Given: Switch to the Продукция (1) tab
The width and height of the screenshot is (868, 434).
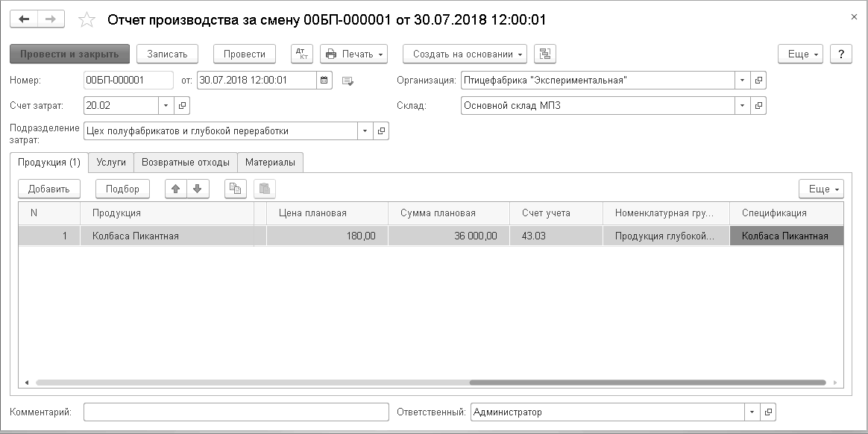Looking at the screenshot, I should (49, 163).
